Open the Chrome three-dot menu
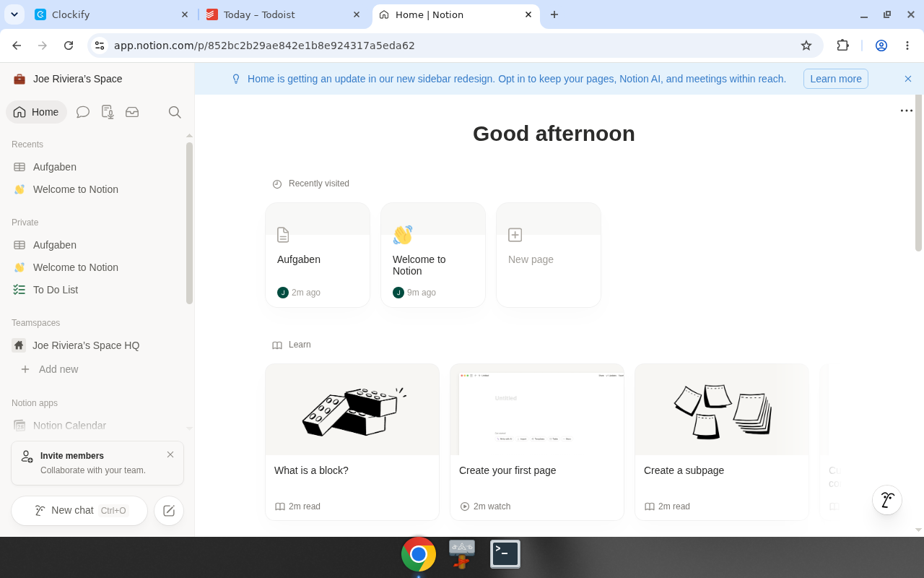This screenshot has height=578, width=924. point(907,46)
